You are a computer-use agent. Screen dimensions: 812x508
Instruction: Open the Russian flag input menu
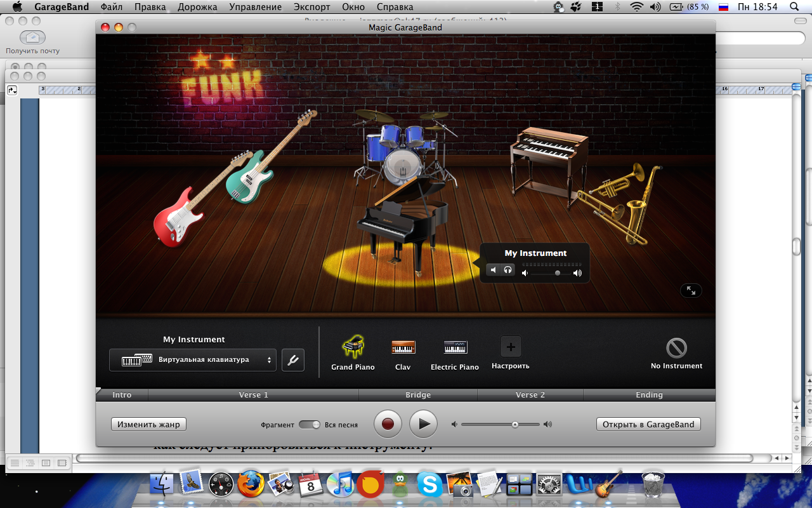[723, 7]
